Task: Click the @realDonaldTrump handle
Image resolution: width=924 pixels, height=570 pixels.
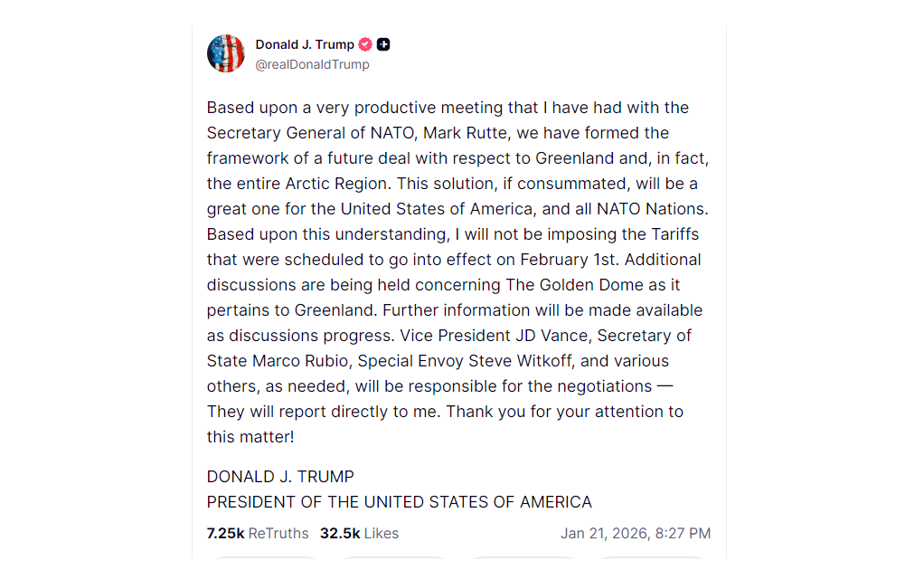Action: pos(312,64)
